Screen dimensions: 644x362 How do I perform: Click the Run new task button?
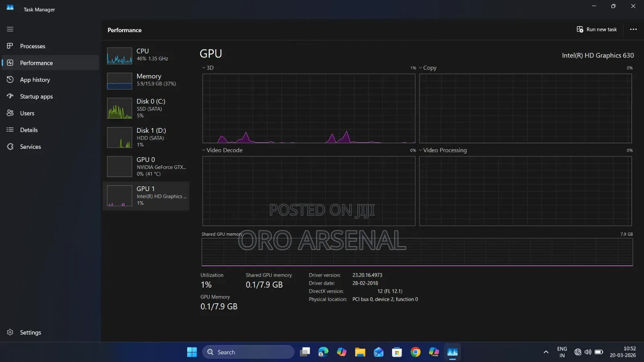(597, 29)
